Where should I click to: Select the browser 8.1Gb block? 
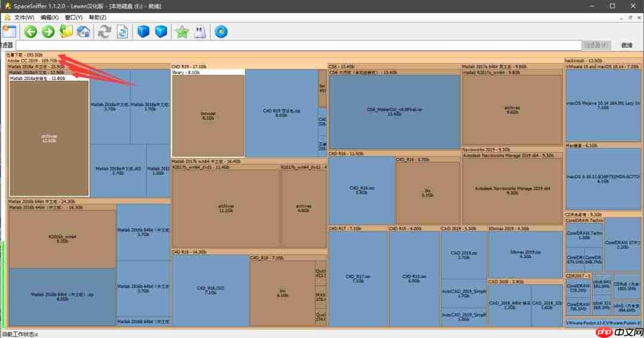[x=208, y=116]
